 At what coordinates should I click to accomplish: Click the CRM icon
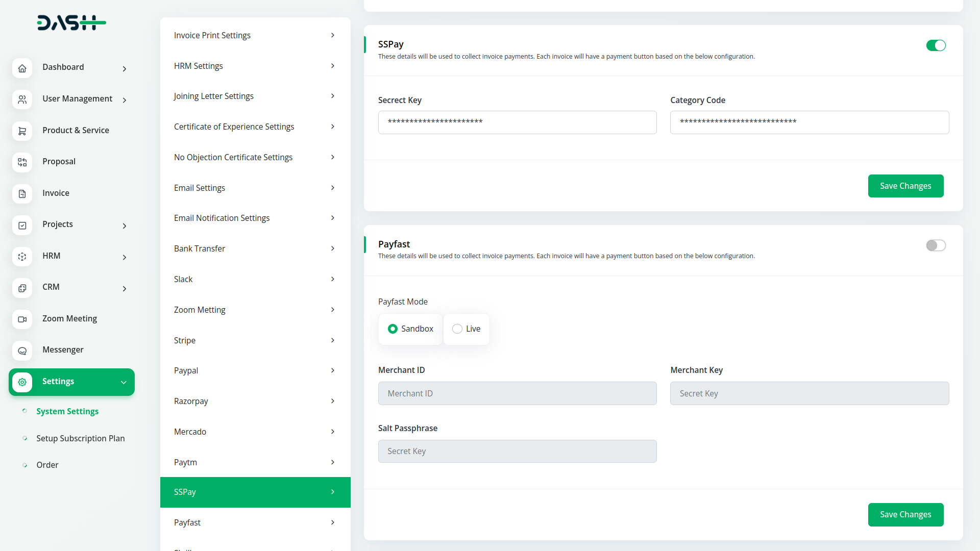22,288
